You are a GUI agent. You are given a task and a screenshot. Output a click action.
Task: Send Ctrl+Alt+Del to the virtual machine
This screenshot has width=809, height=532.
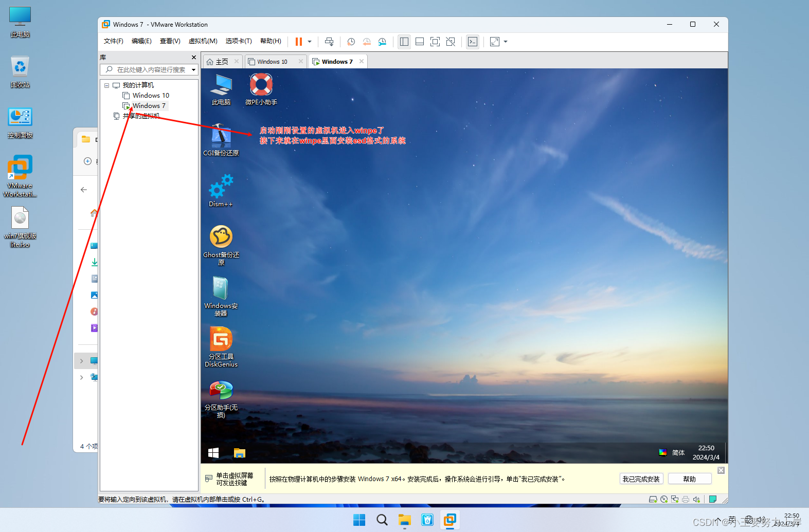tap(329, 42)
